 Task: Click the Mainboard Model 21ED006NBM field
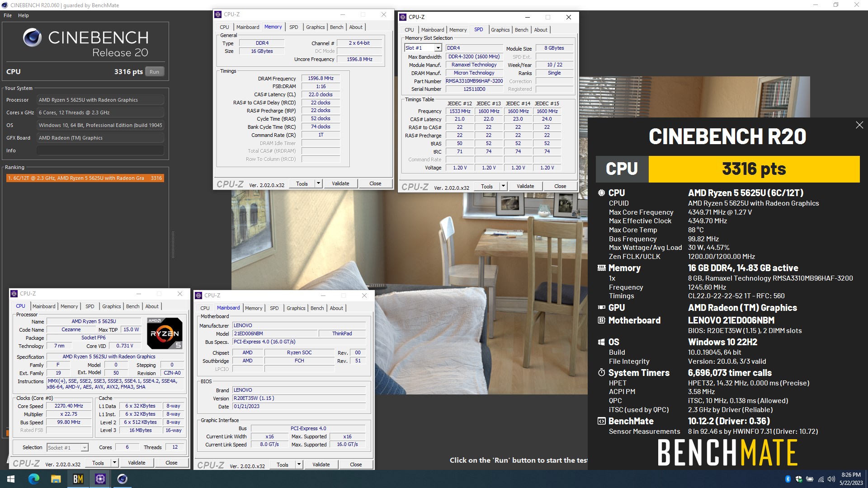[274, 333]
